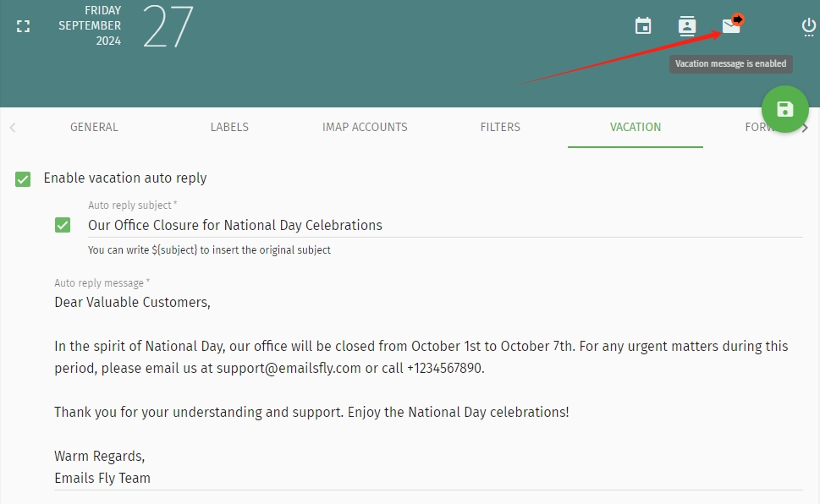The width and height of the screenshot is (820, 504).
Task: Disable the Enable vacation auto reply checkbox
Action: point(23,179)
